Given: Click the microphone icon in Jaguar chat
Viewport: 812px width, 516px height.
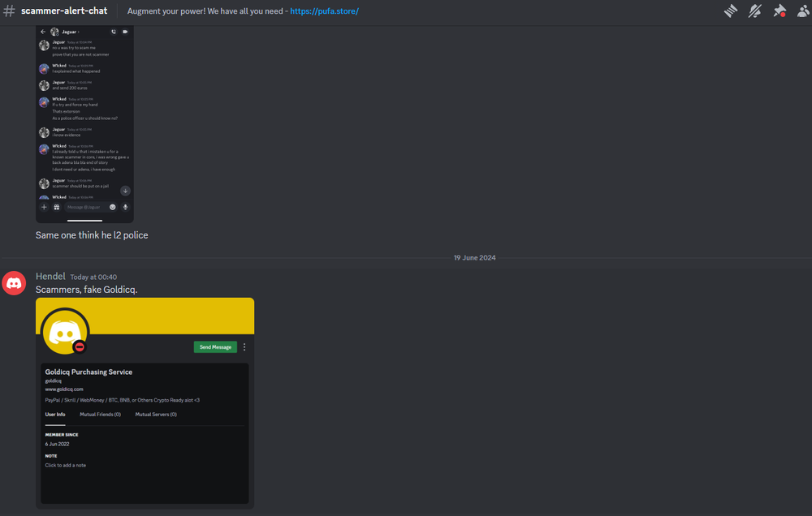Looking at the screenshot, I should tap(125, 207).
